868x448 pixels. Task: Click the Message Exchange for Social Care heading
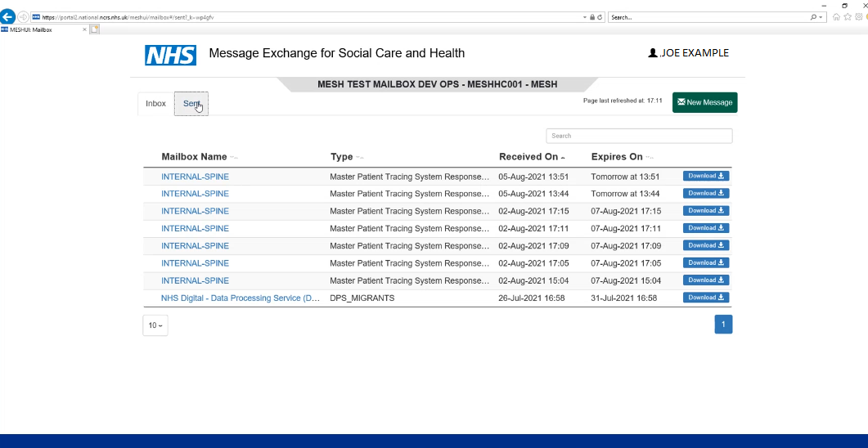coord(336,53)
